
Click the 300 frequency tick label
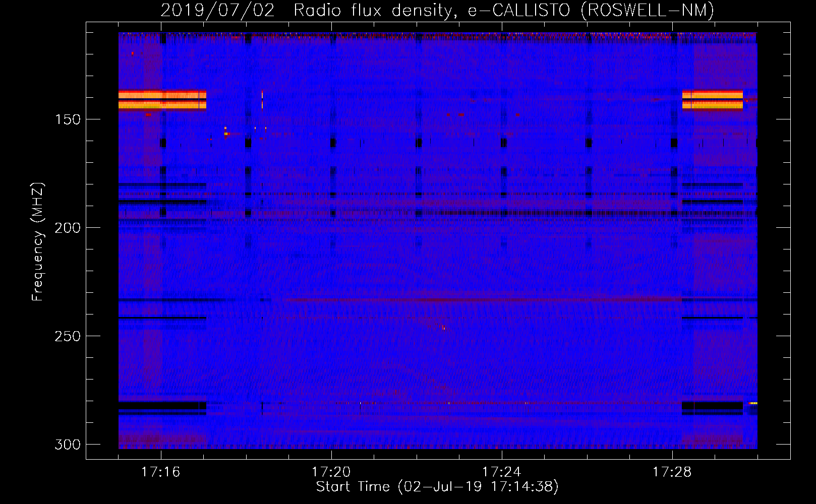pyautogui.click(x=68, y=445)
